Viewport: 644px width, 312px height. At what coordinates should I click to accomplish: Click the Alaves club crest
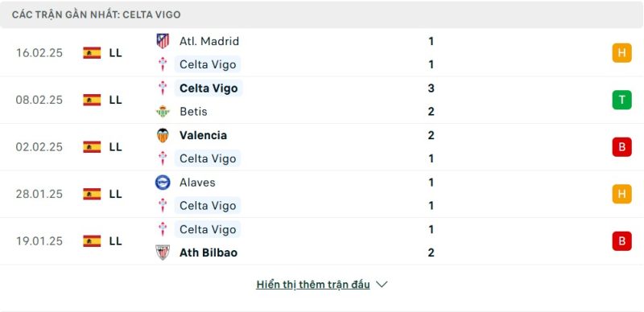click(x=163, y=183)
